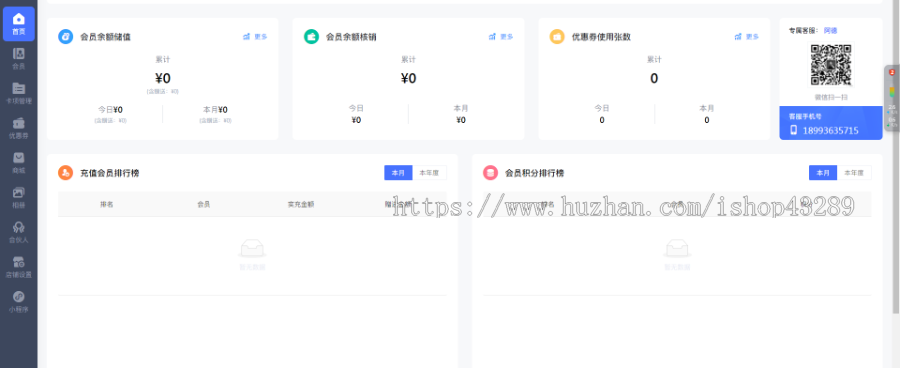900x368 pixels.
Task: Click the 会员积分排行榜 panel title
Action: pos(534,173)
